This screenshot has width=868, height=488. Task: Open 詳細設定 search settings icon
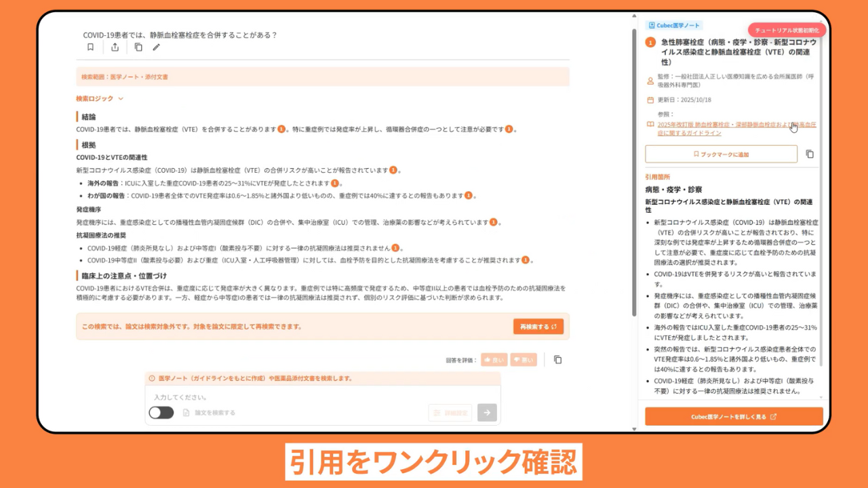[450, 412]
